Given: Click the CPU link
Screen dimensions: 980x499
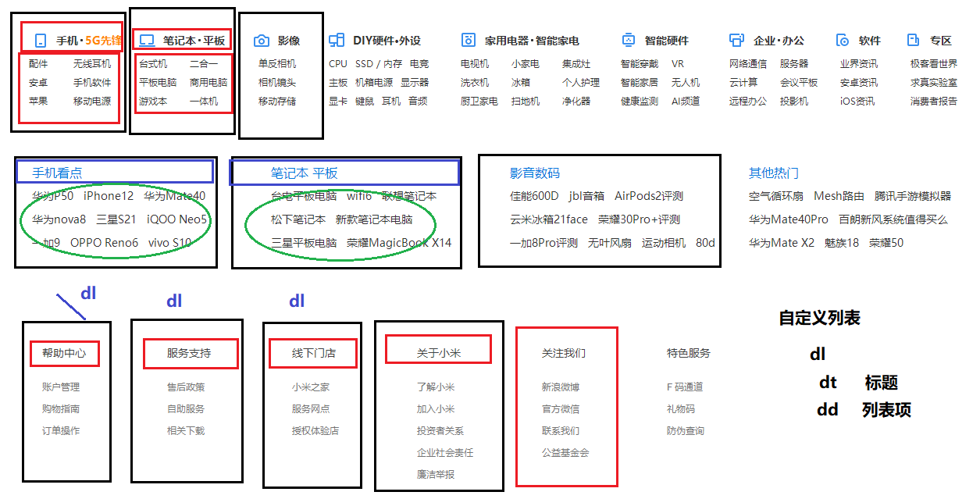Looking at the screenshot, I should pyautogui.click(x=338, y=63).
